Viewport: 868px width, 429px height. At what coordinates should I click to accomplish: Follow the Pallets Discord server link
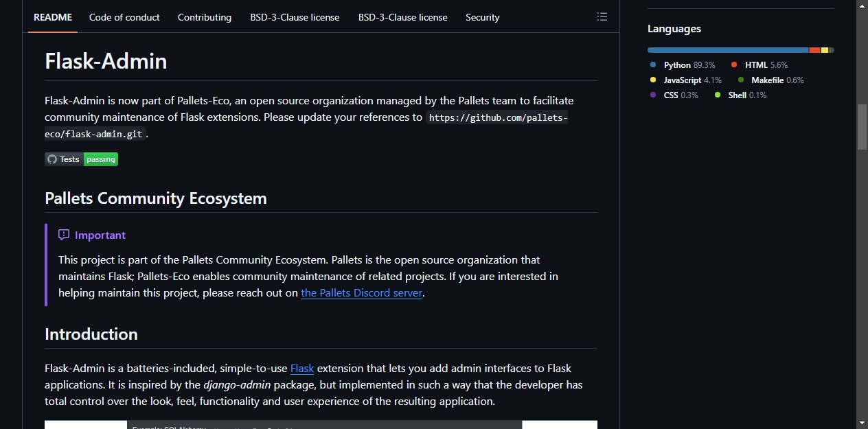[361, 292]
